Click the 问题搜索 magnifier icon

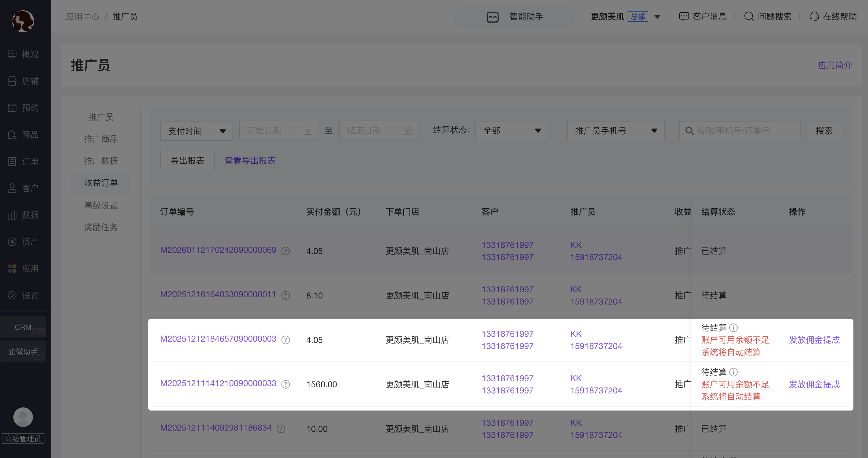(x=749, y=16)
